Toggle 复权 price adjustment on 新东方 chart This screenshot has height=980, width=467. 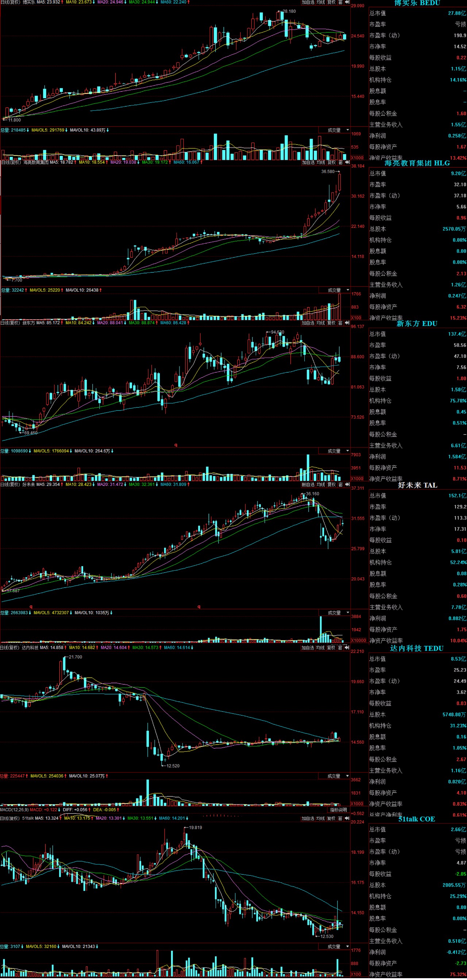(332, 323)
